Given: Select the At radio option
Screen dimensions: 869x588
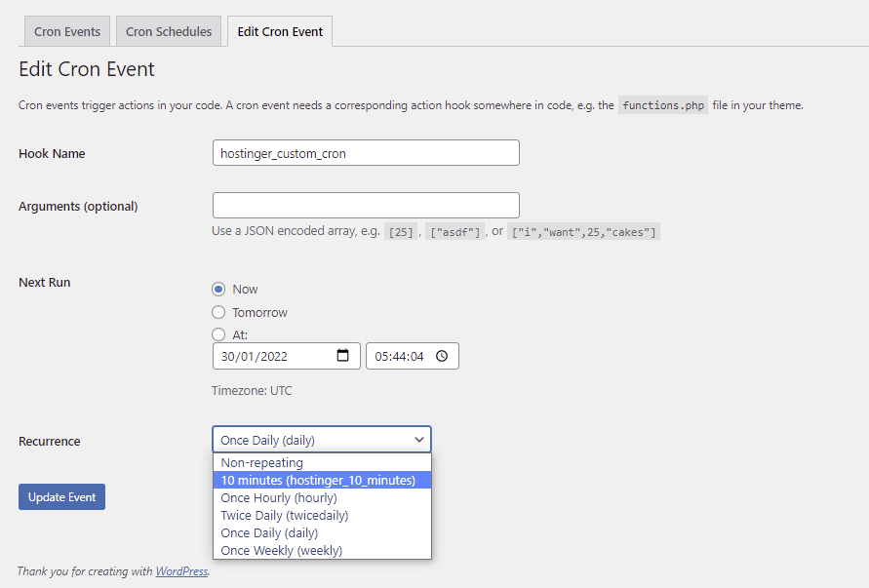Looking at the screenshot, I should click(219, 333).
